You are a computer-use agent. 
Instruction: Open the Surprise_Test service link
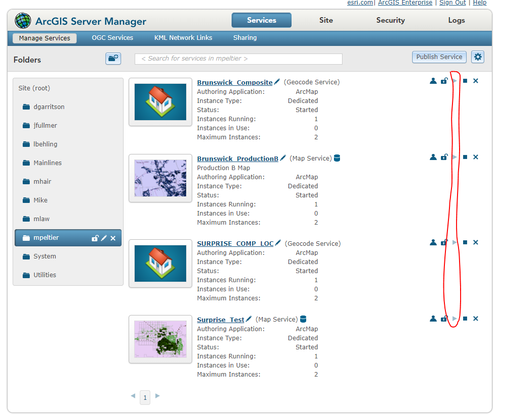click(x=220, y=320)
